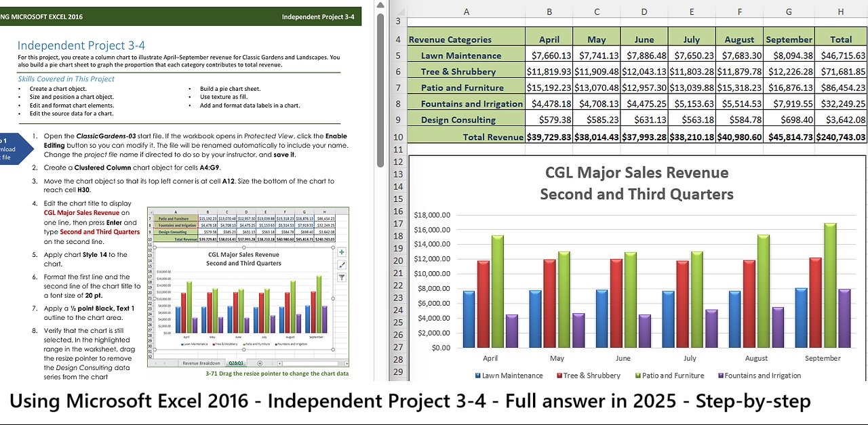The width and height of the screenshot is (868, 425).
Task: Click the red Tree & Shrubbery legend marker
Action: (x=559, y=376)
